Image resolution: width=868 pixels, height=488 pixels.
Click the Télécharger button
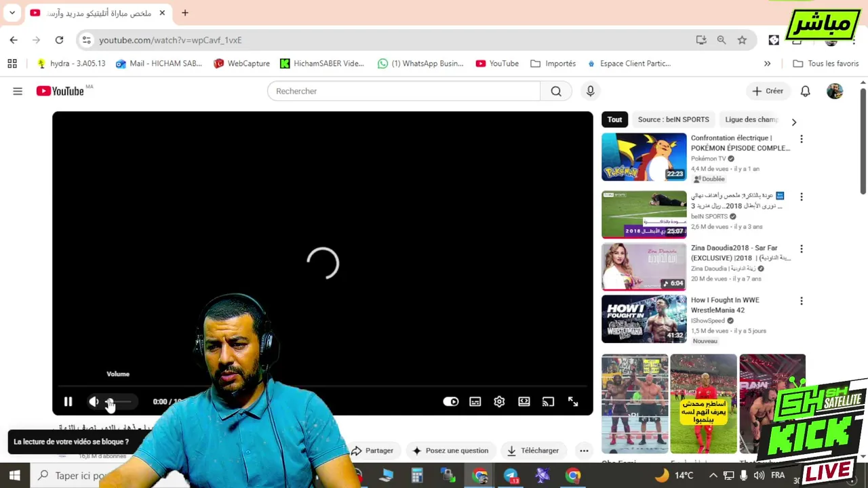533,451
